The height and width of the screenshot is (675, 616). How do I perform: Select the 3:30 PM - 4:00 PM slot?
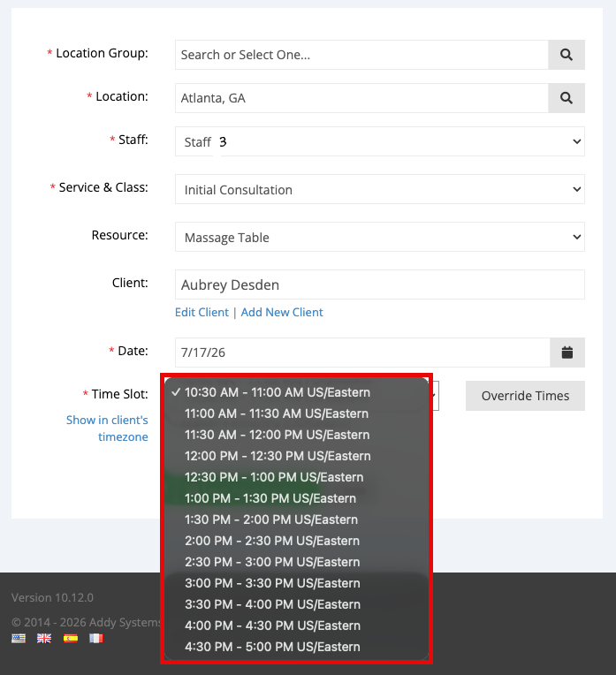pos(296,604)
